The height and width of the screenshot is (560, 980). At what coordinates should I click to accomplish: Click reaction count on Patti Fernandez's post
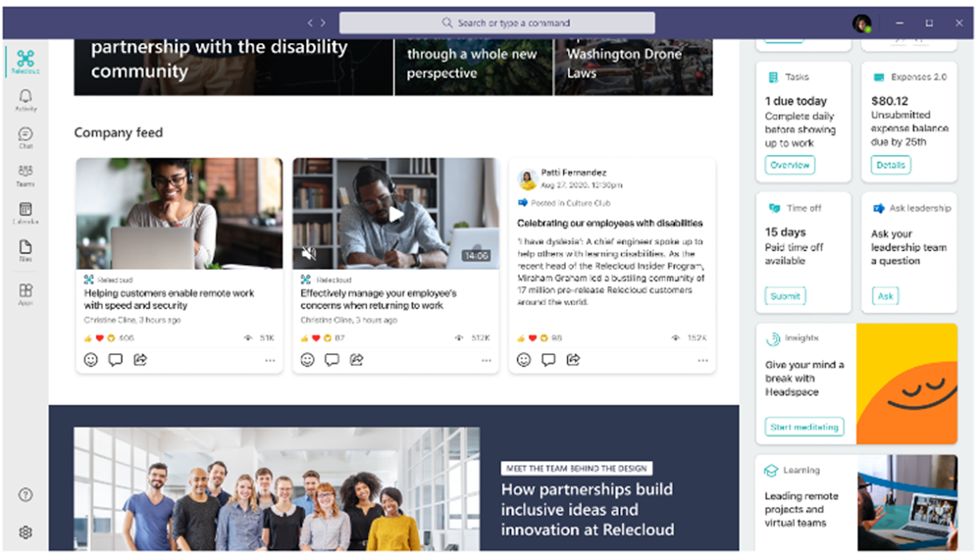557,337
